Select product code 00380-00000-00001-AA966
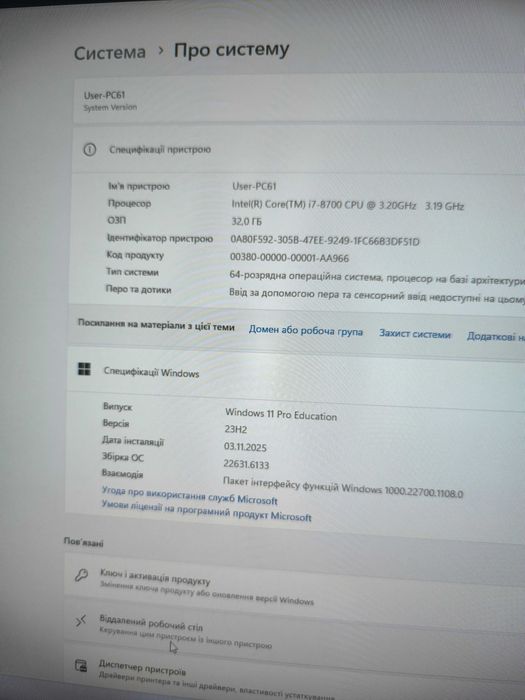 click(289, 257)
